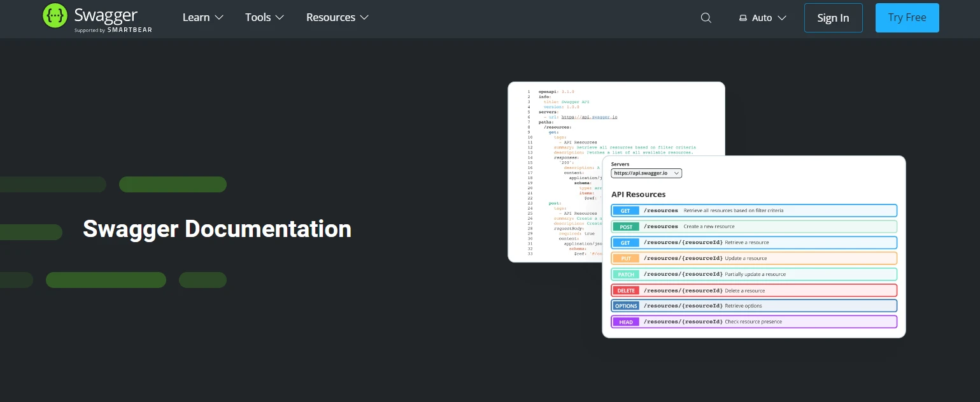Expand the Tools menu
This screenshot has width=980, height=402.
click(x=264, y=18)
